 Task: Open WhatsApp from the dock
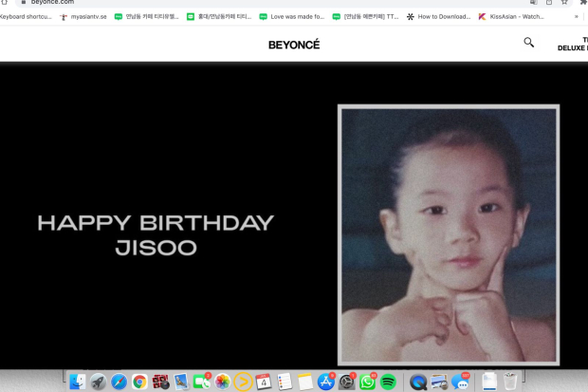click(367, 382)
